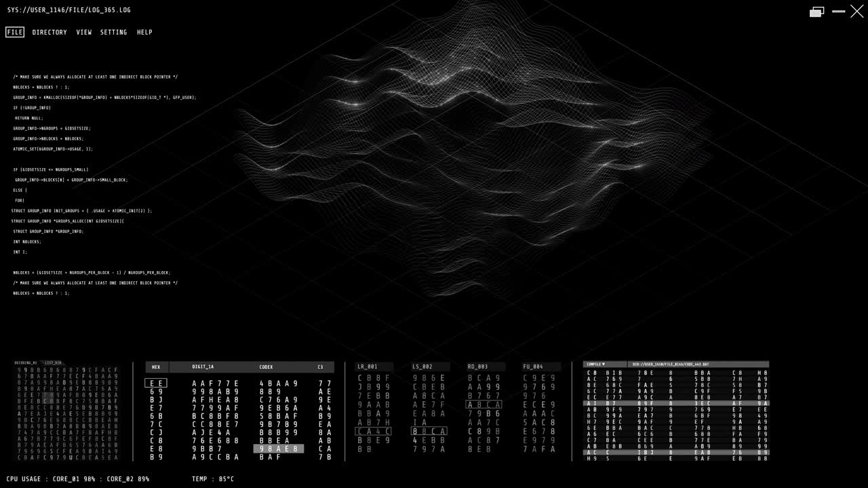Select the boxed A8CA value under RD_003
Image resolution: width=868 pixels, height=488 pixels.
pyautogui.click(x=484, y=405)
